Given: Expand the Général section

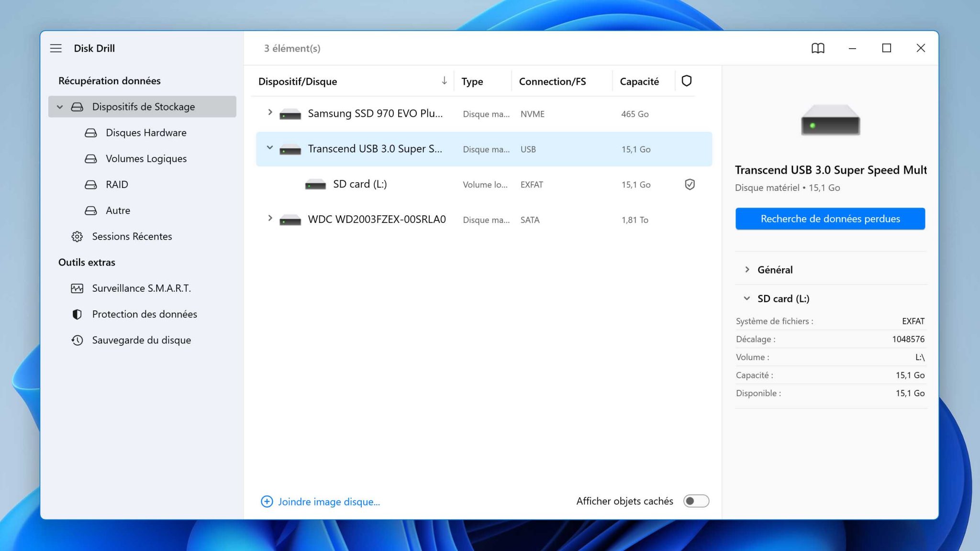Looking at the screenshot, I should (x=747, y=270).
